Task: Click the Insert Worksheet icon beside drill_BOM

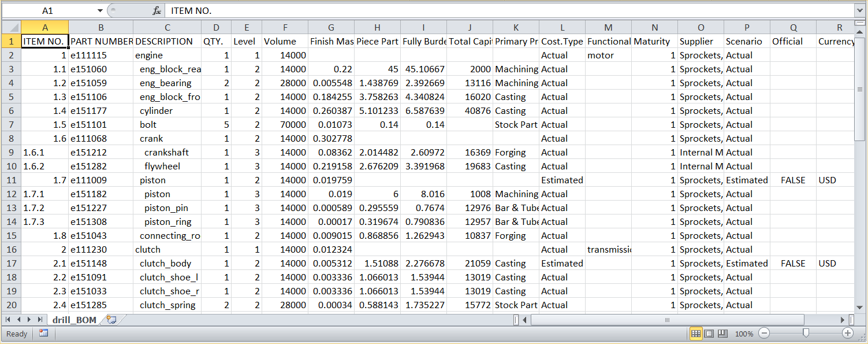Action: (111, 320)
